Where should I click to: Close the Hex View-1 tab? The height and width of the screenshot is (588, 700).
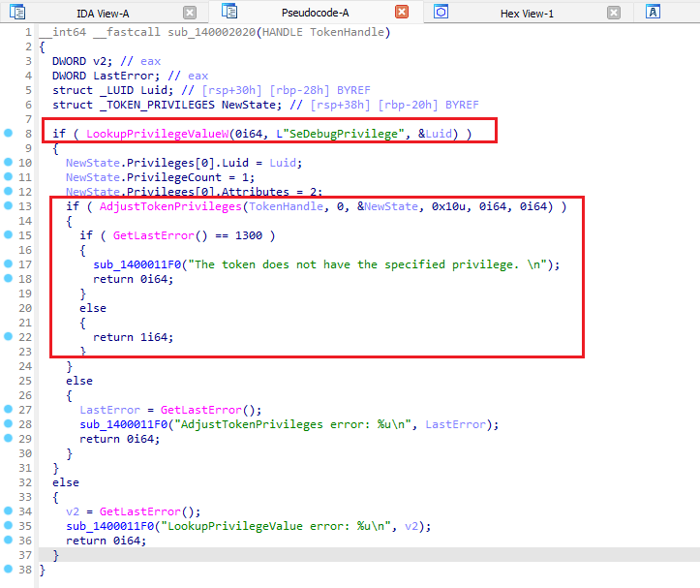[x=614, y=13]
